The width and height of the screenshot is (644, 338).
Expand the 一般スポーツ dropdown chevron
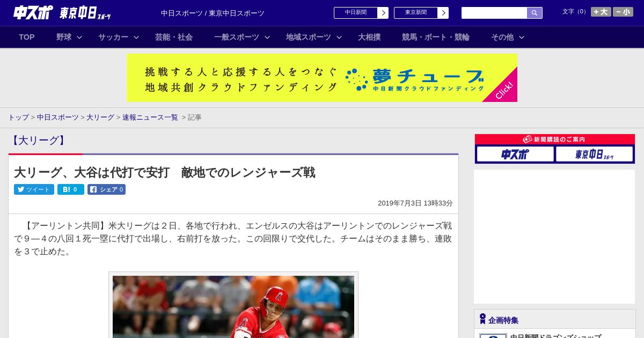(267, 37)
